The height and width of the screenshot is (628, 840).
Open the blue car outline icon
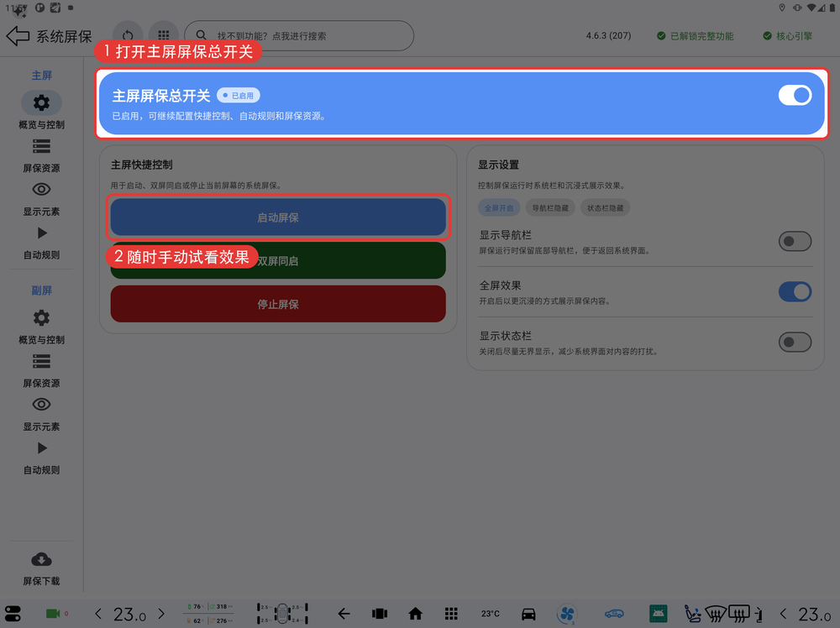(615, 614)
